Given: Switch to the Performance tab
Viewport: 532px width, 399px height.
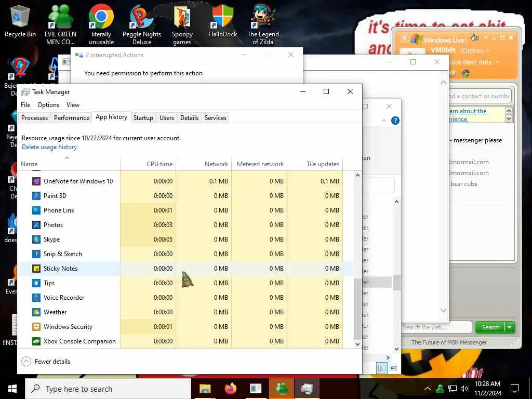Looking at the screenshot, I should point(72,118).
